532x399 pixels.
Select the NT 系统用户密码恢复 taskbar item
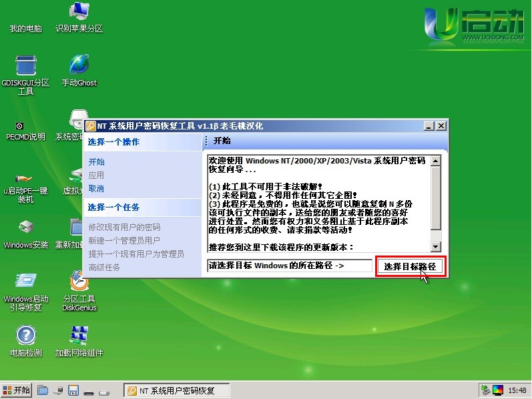(x=176, y=390)
